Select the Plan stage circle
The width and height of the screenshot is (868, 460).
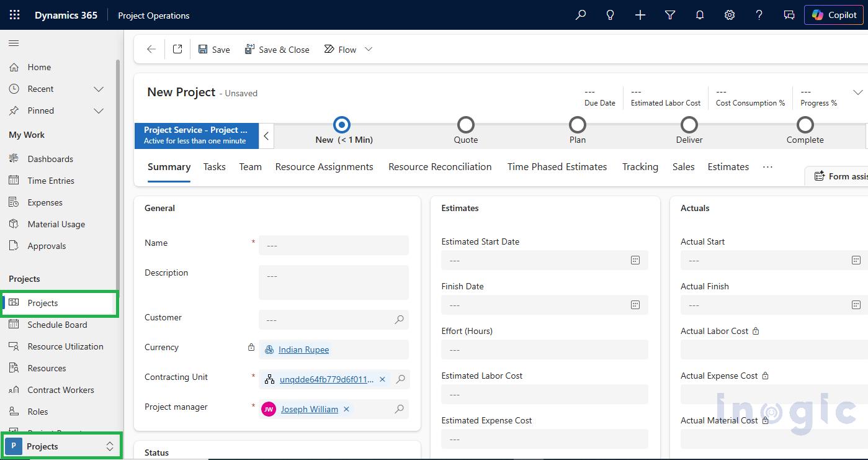point(577,125)
